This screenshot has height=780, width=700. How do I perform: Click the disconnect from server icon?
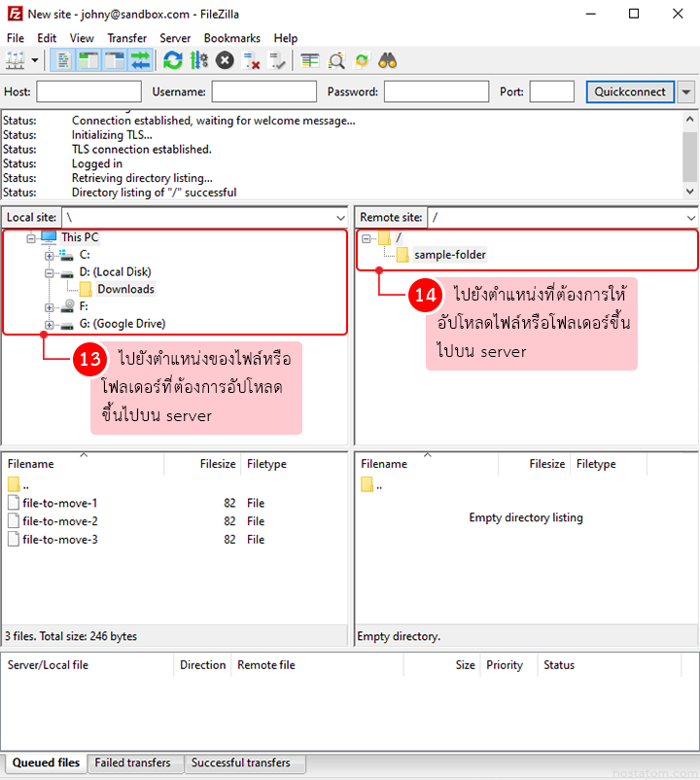[252, 60]
